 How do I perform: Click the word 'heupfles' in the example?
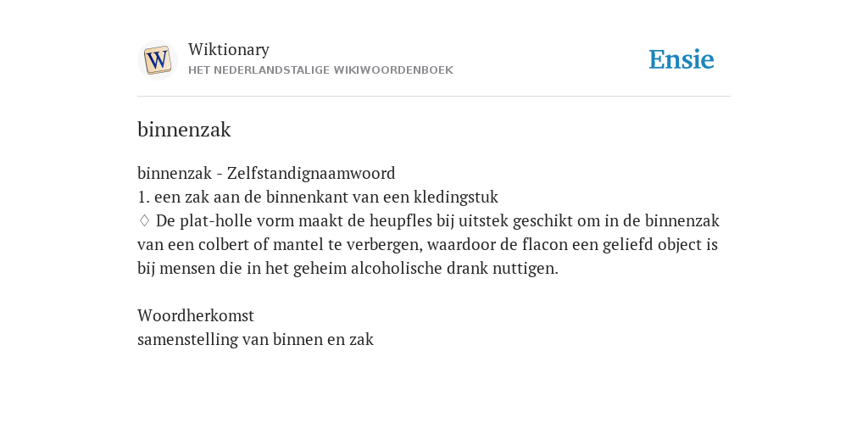(x=401, y=221)
